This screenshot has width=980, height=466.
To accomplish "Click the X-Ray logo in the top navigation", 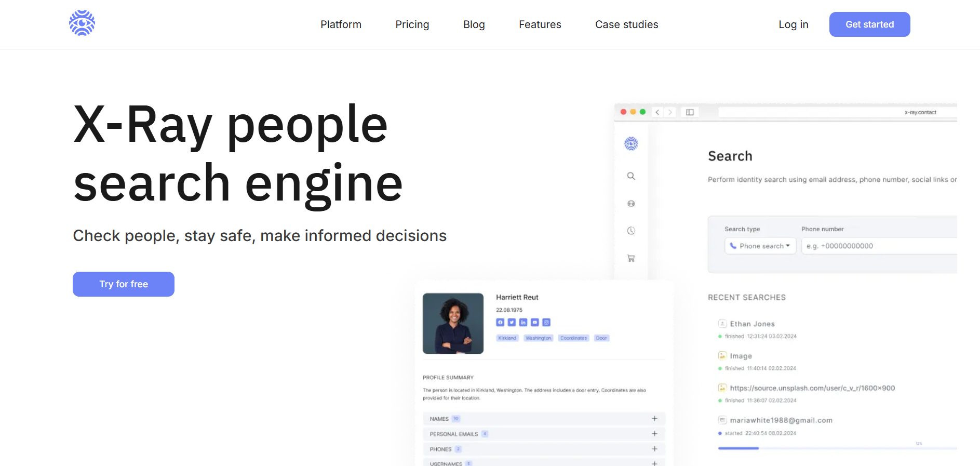I will coord(82,23).
